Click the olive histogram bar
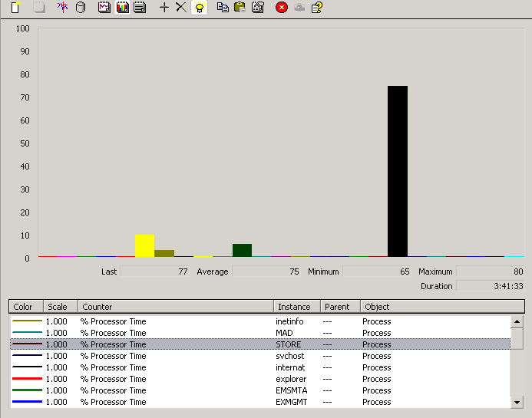 click(x=164, y=253)
